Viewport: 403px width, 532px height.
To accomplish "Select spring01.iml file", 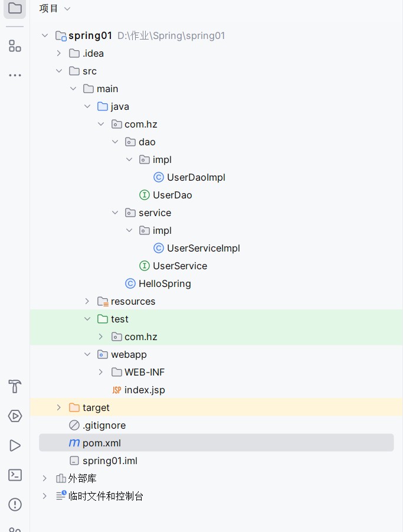I will click(x=109, y=461).
